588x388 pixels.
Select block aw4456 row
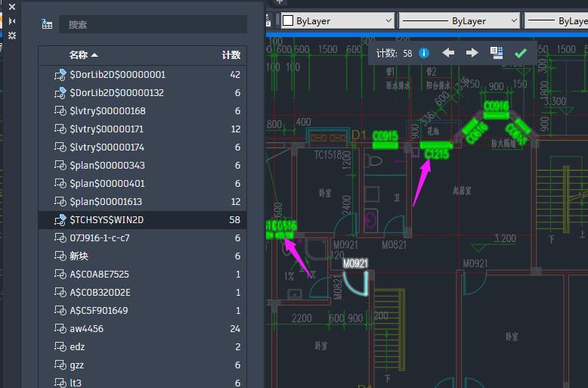click(143, 329)
